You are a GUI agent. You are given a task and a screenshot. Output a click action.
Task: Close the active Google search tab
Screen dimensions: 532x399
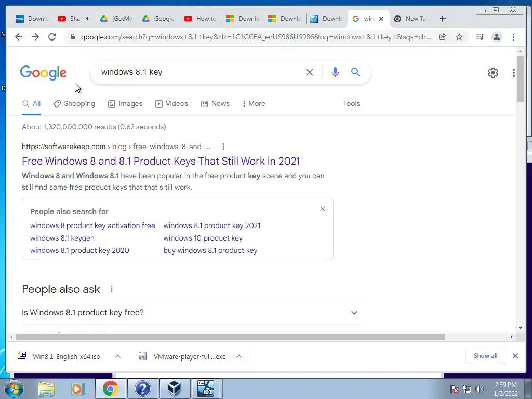pos(381,19)
